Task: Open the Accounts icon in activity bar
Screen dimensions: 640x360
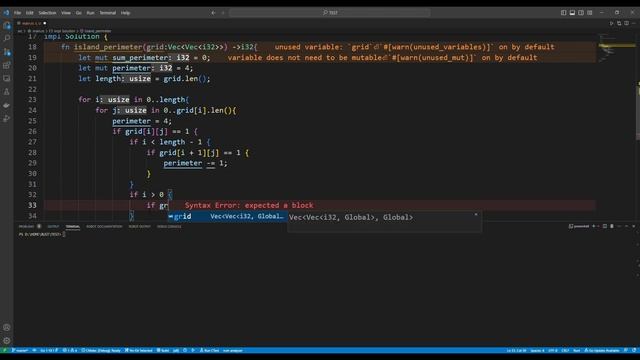Action: pos(7,327)
